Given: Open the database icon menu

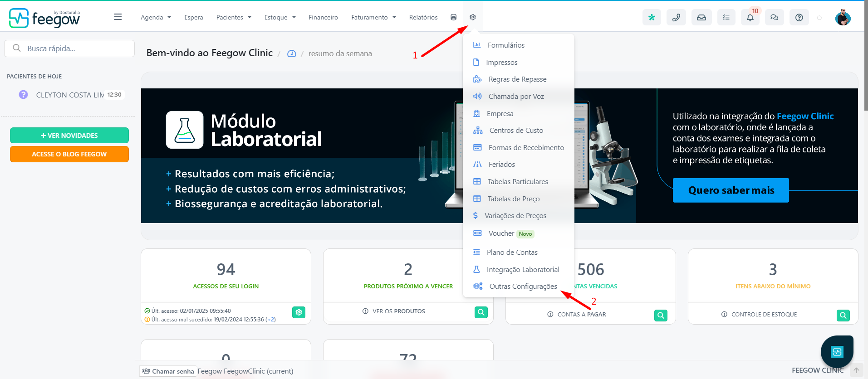Looking at the screenshot, I should [x=453, y=17].
